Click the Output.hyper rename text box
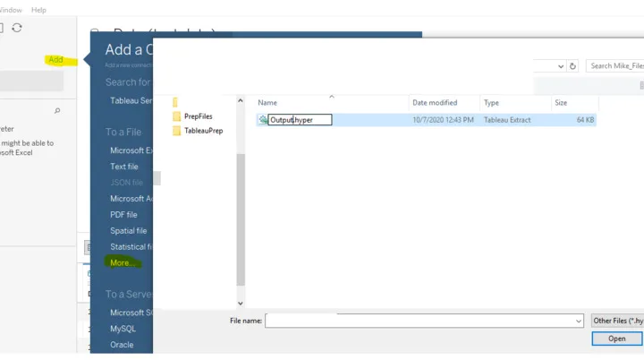The width and height of the screenshot is (644, 360). point(300,120)
